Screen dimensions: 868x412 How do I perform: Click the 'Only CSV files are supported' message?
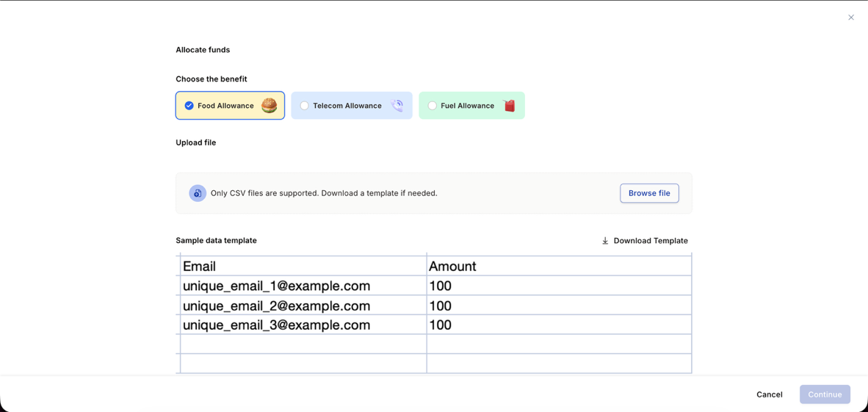click(x=324, y=193)
